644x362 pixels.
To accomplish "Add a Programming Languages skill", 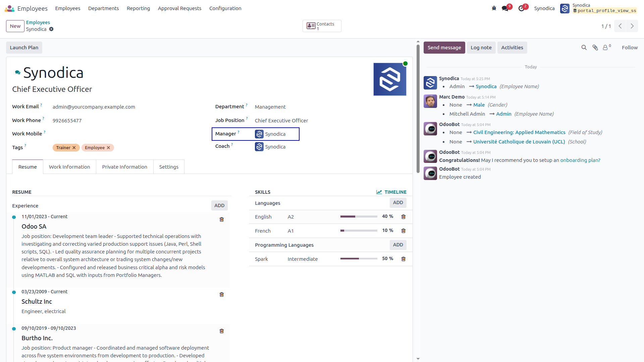I will point(398,245).
